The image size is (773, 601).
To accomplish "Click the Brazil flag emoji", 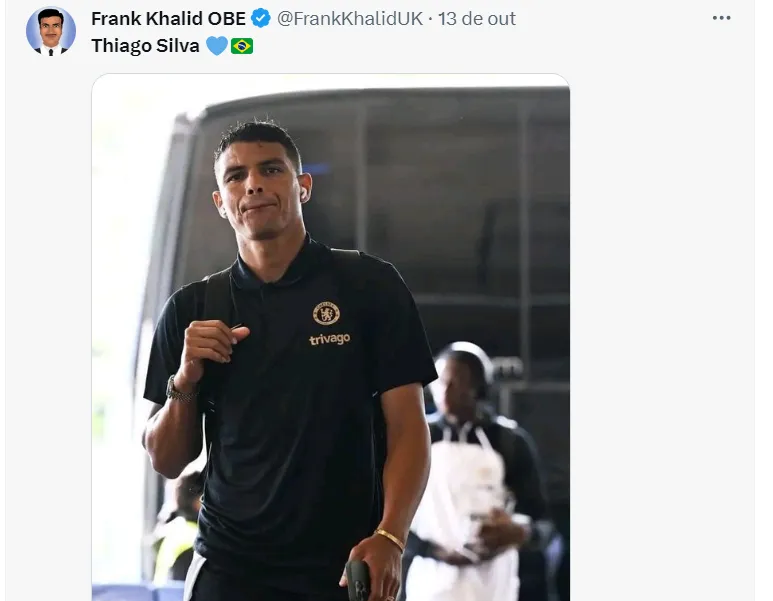I will [x=242, y=46].
